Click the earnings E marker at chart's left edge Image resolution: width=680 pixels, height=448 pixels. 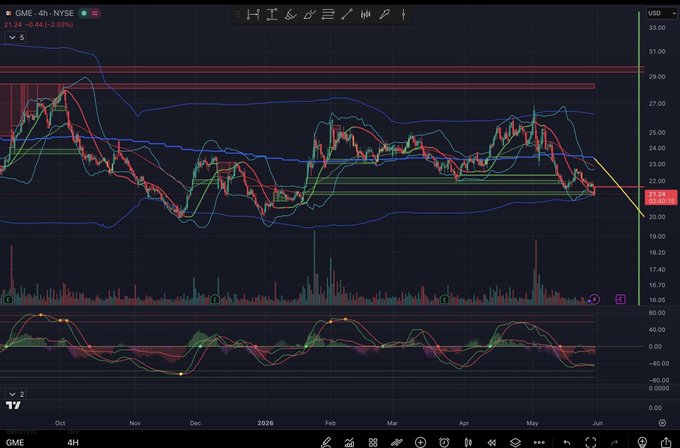8,299
